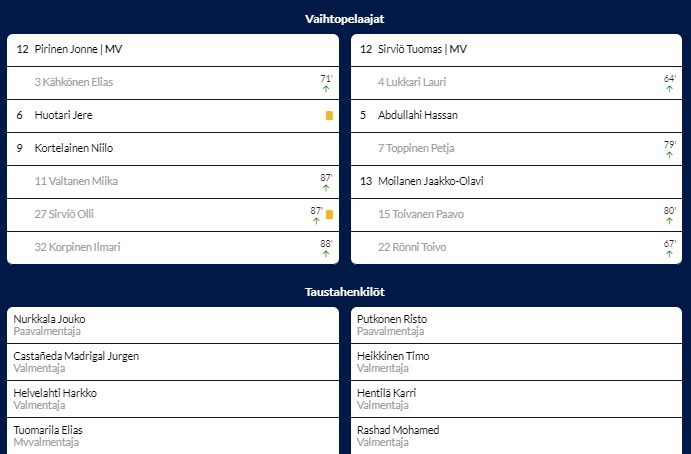
Task: Open player Pirinen Jonne goalkeeper row
Action: pyautogui.click(x=172, y=49)
